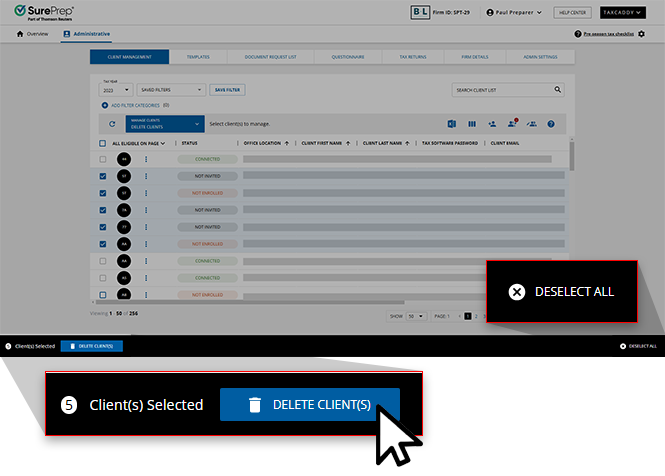Image resolution: width=665 pixels, height=476 pixels.
Task: Click the AS client avatar
Action: [x=124, y=278]
